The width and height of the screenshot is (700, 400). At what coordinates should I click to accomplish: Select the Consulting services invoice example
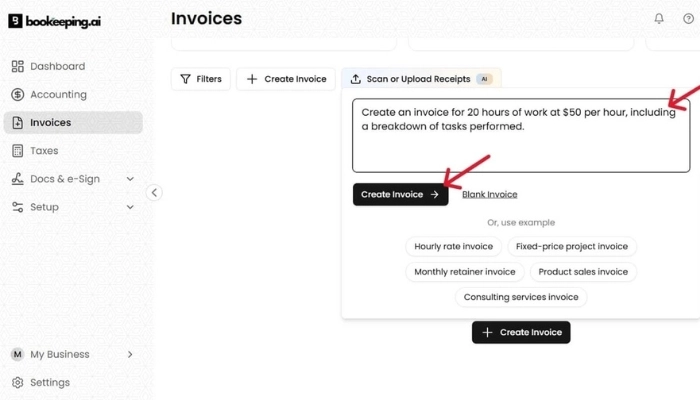click(x=521, y=297)
